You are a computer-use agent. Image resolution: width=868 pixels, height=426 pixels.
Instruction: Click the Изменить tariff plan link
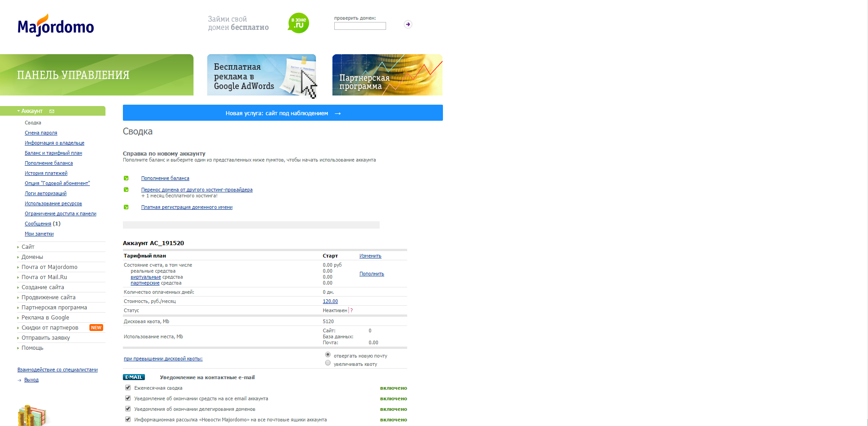coord(370,256)
